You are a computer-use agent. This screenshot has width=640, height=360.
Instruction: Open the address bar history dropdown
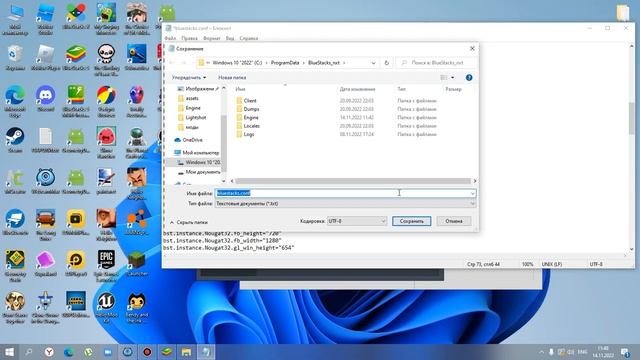click(373, 62)
